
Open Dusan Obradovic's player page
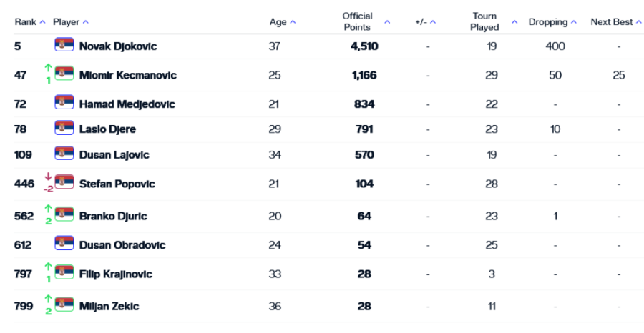tap(122, 245)
